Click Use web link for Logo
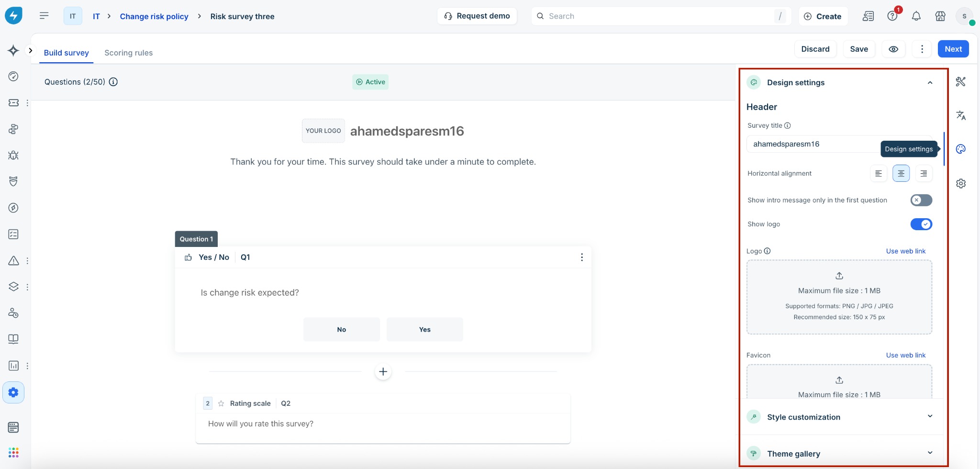The image size is (980, 469). [x=905, y=251]
